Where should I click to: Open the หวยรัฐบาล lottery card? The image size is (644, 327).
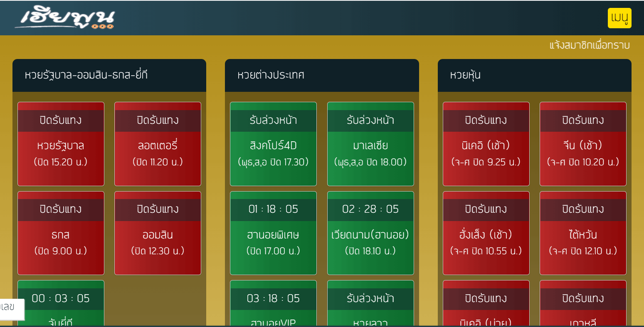click(61, 144)
